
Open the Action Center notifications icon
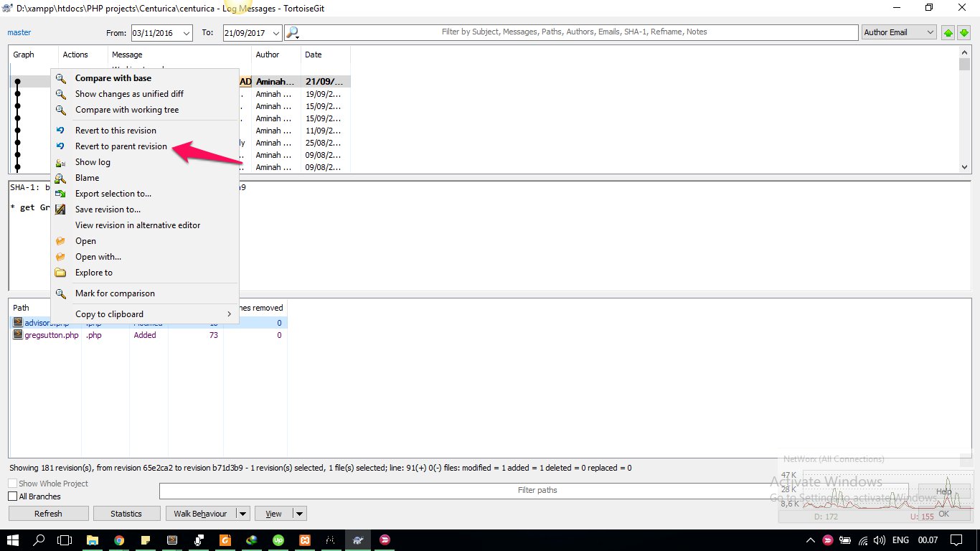point(956,540)
